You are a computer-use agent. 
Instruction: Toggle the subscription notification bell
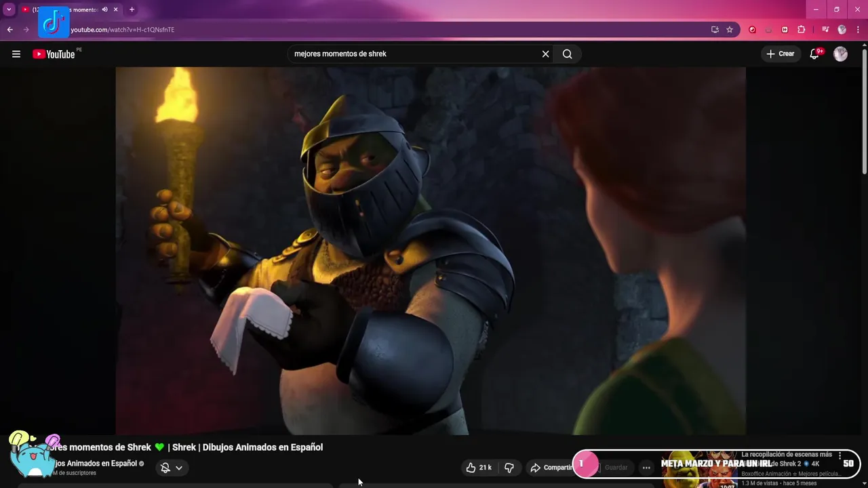165,468
